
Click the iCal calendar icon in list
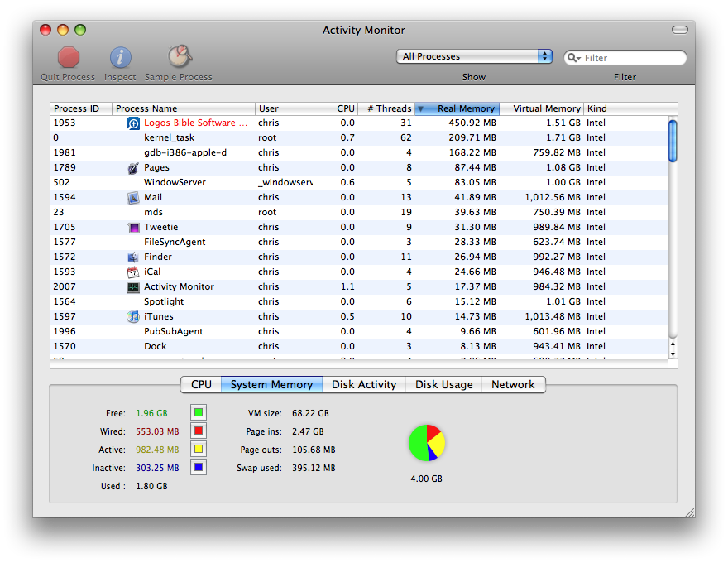pyautogui.click(x=133, y=272)
